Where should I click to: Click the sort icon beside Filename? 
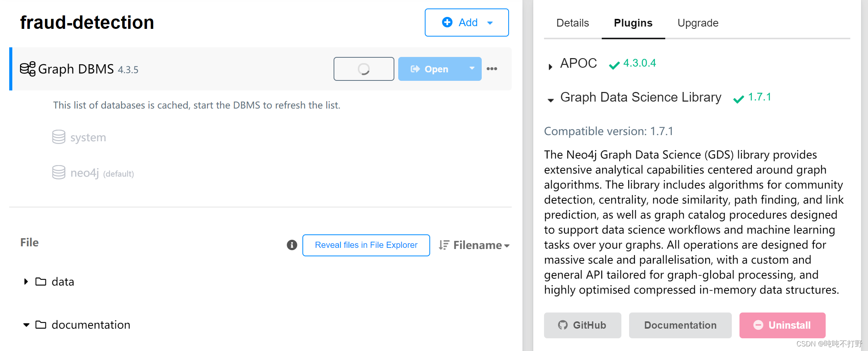444,245
